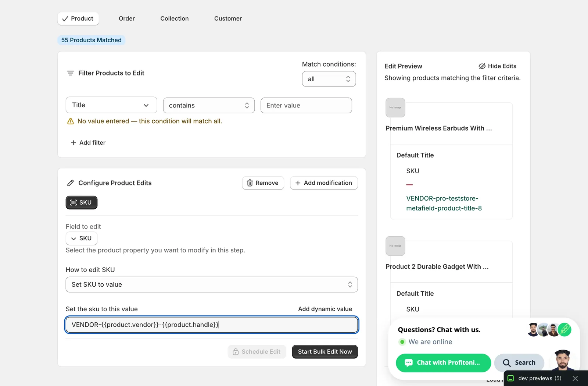The image size is (588, 386).
Task: Open the 'Set SKU to value' dropdown
Action: click(x=212, y=284)
